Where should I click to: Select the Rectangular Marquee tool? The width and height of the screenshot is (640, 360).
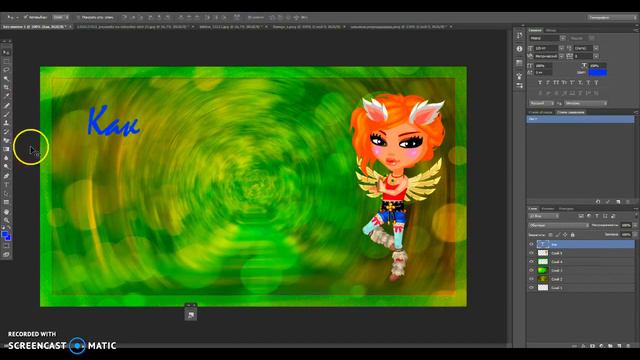6,61
